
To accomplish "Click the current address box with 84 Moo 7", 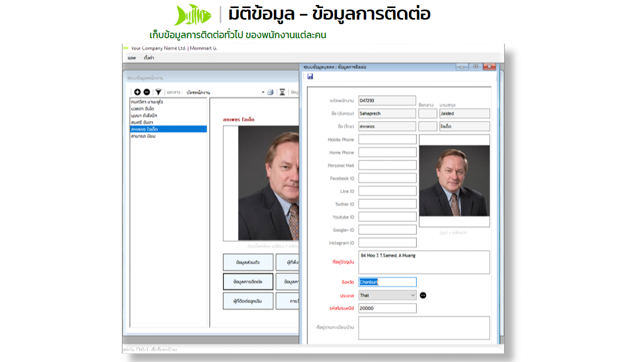I will pos(424,262).
